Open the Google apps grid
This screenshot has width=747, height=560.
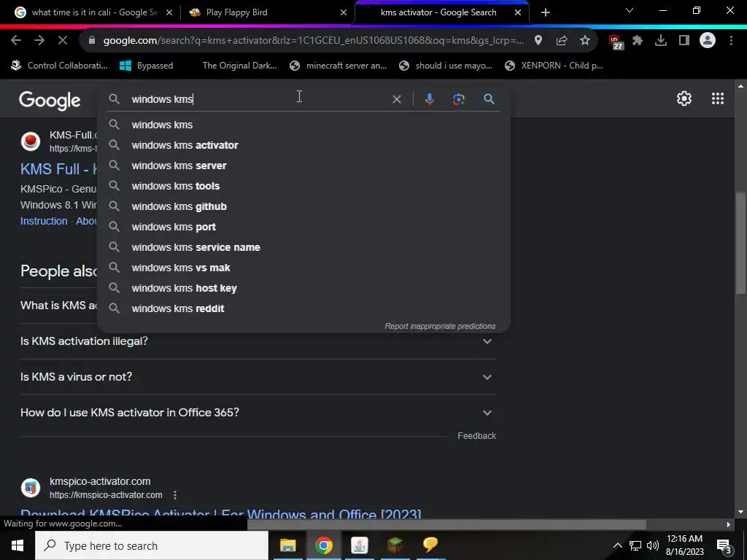click(718, 98)
